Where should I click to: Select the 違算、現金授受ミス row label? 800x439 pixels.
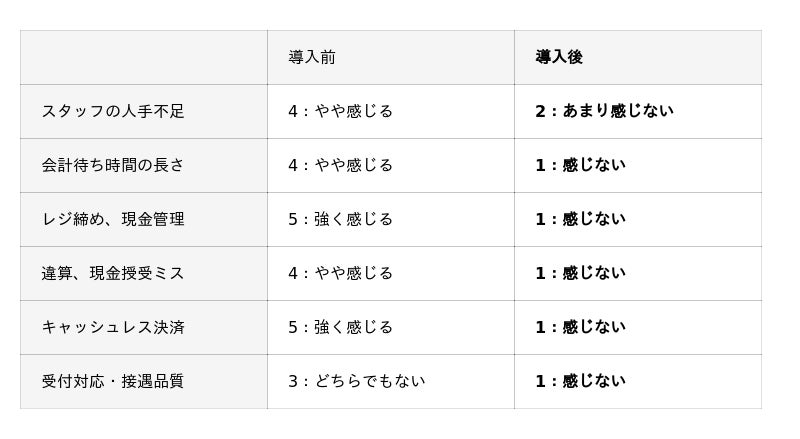(113, 273)
